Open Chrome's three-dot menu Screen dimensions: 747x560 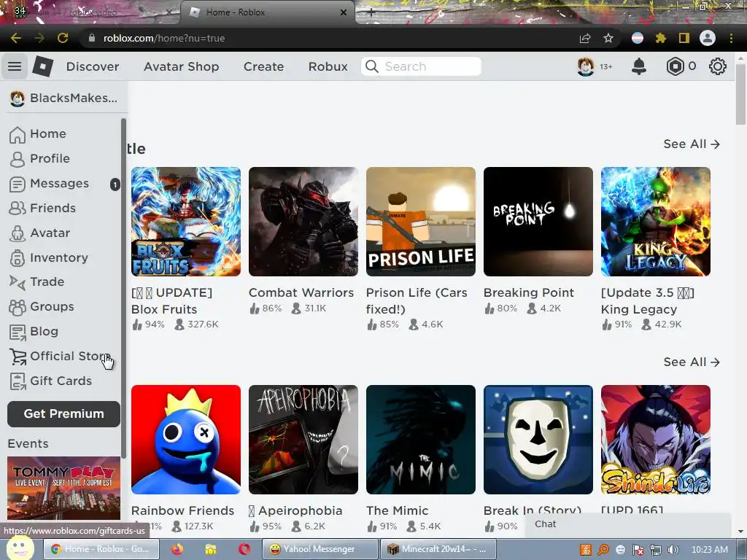click(x=731, y=38)
